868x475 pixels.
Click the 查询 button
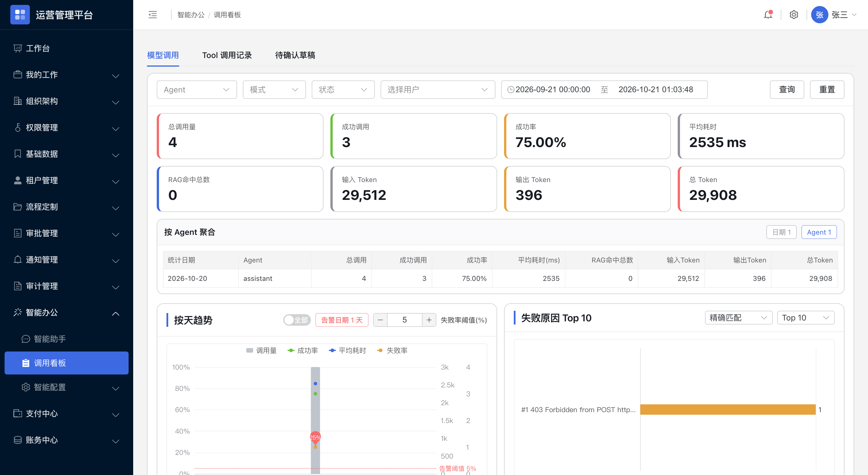click(x=787, y=89)
